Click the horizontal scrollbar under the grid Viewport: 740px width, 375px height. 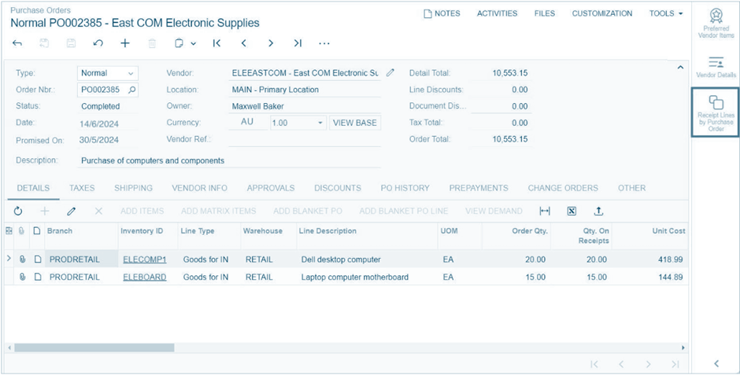pyautogui.click(x=94, y=348)
